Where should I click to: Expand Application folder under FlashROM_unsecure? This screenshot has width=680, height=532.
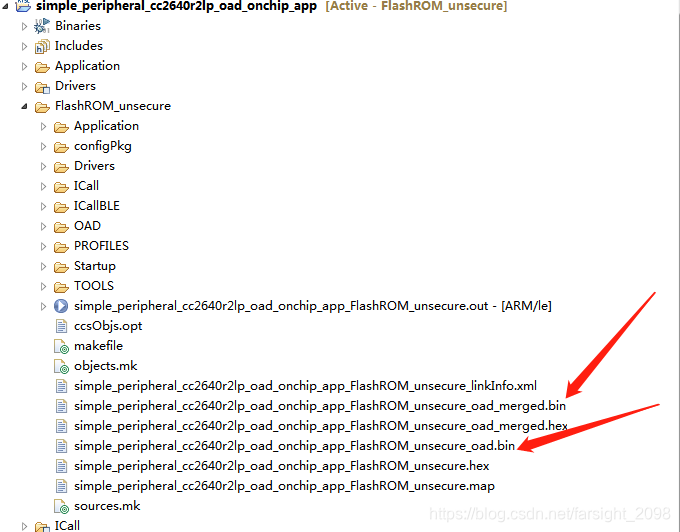(43, 127)
